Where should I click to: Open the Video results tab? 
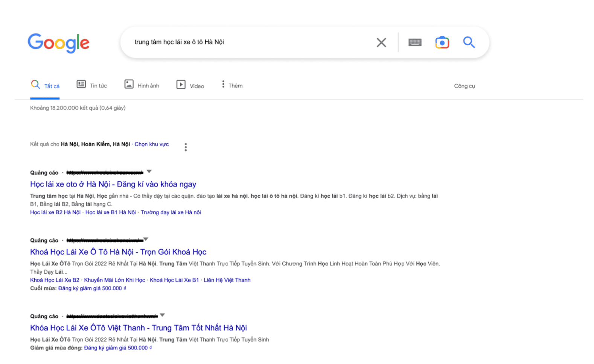(190, 86)
